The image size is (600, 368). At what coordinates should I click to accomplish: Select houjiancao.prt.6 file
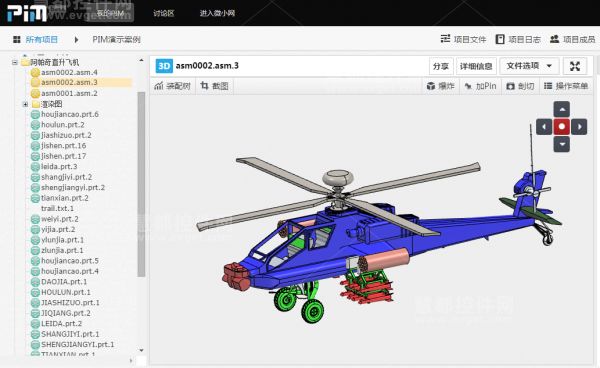(70, 114)
